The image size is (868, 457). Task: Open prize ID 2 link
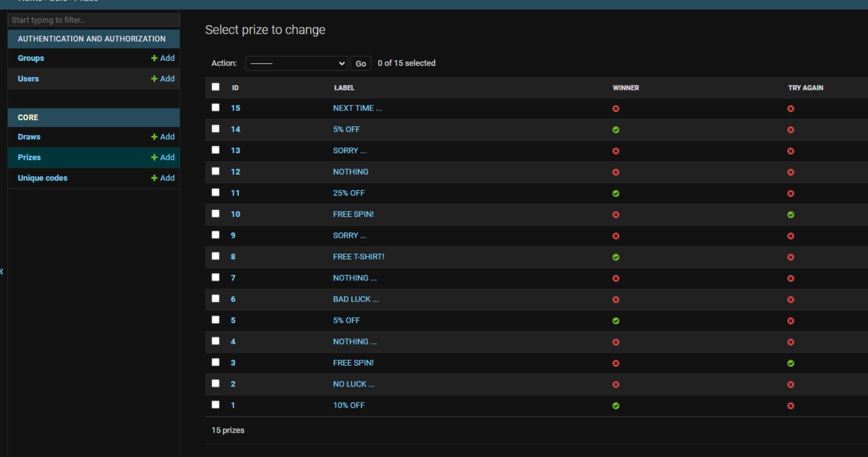coord(233,384)
